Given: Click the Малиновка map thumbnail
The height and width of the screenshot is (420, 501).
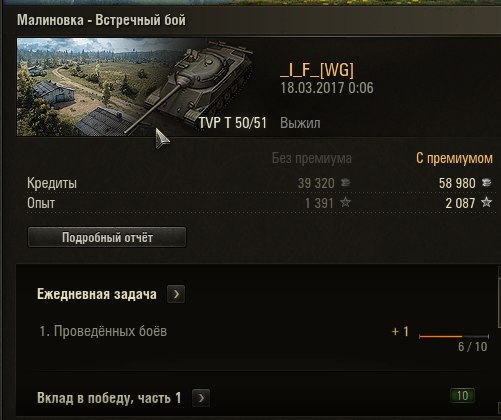Looking at the screenshot, I should (x=77, y=87).
